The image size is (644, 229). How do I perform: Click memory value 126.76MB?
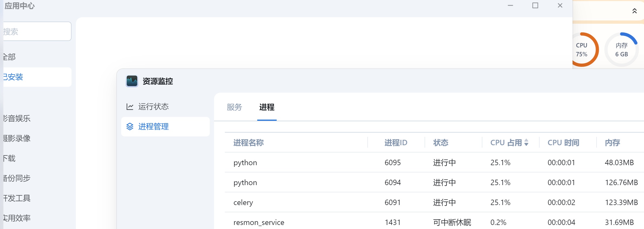(x=621, y=182)
